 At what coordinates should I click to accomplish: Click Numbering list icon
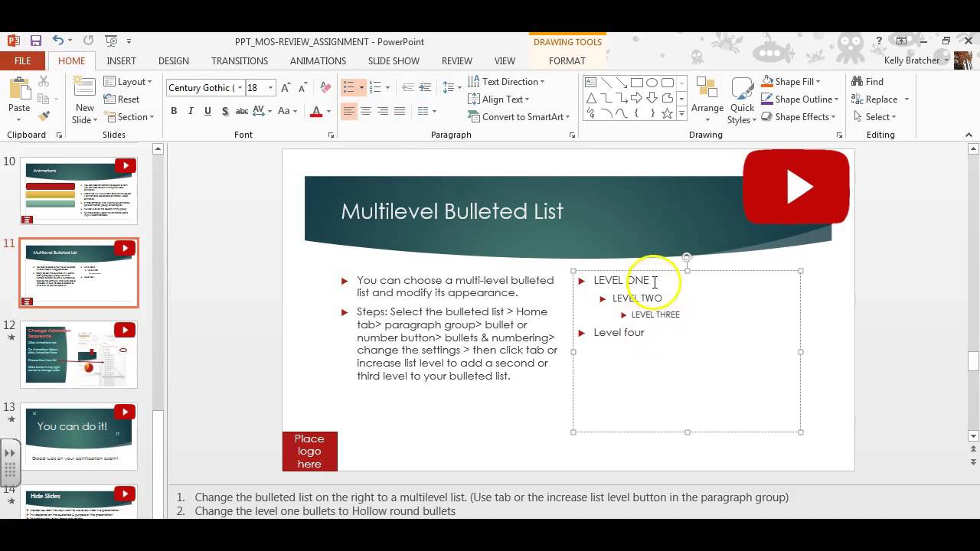tap(375, 87)
